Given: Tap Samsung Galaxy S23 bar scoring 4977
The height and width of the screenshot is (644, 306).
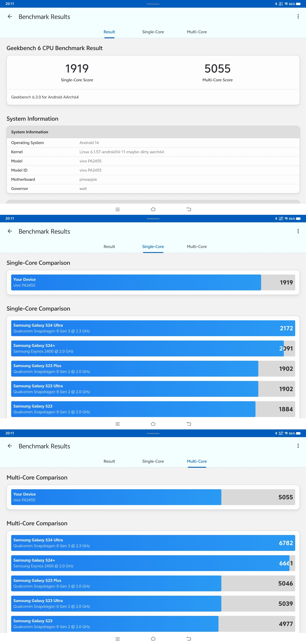Looking at the screenshot, I should (x=153, y=624).
